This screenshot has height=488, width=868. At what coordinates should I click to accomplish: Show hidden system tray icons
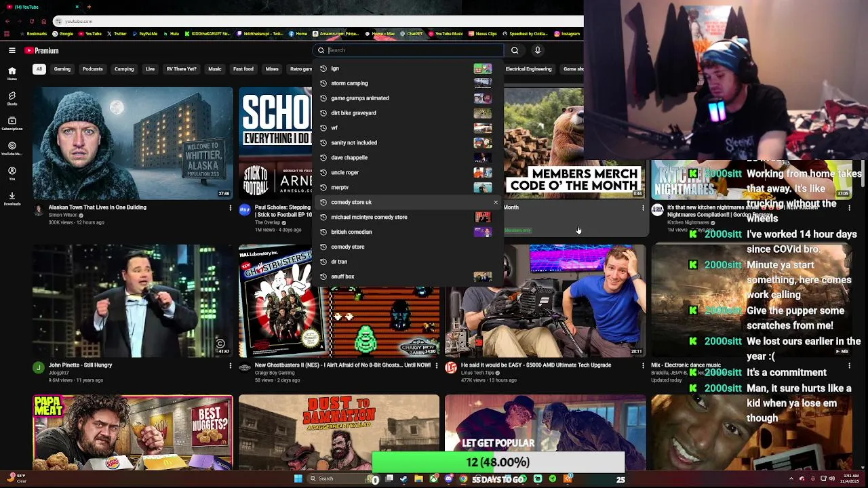(x=791, y=479)
